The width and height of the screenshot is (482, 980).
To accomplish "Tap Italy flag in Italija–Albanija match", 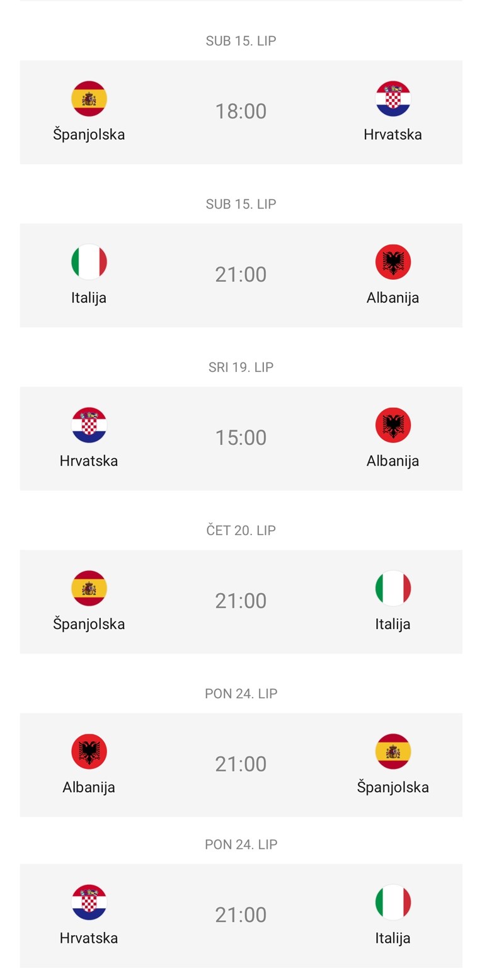I will [89, 262].
